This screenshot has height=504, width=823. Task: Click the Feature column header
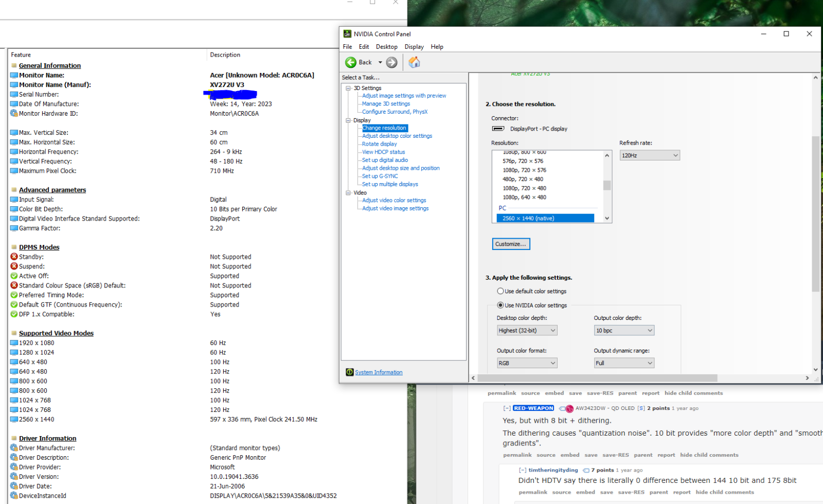point(21,55)
